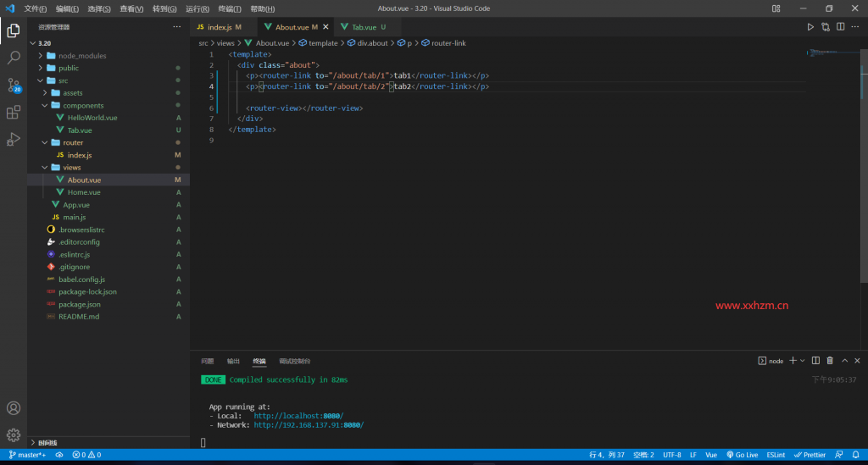Open Run and Debug view
868x465 pixels.
click(14, 140)
